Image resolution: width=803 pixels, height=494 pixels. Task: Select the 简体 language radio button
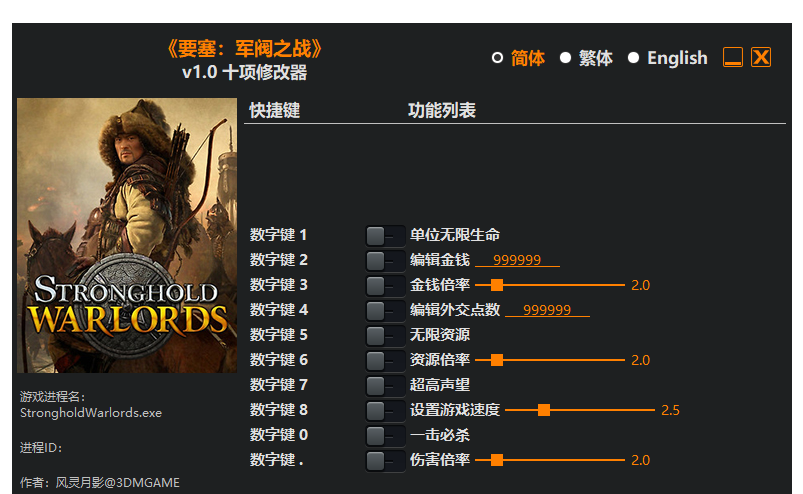coord(497,58)
